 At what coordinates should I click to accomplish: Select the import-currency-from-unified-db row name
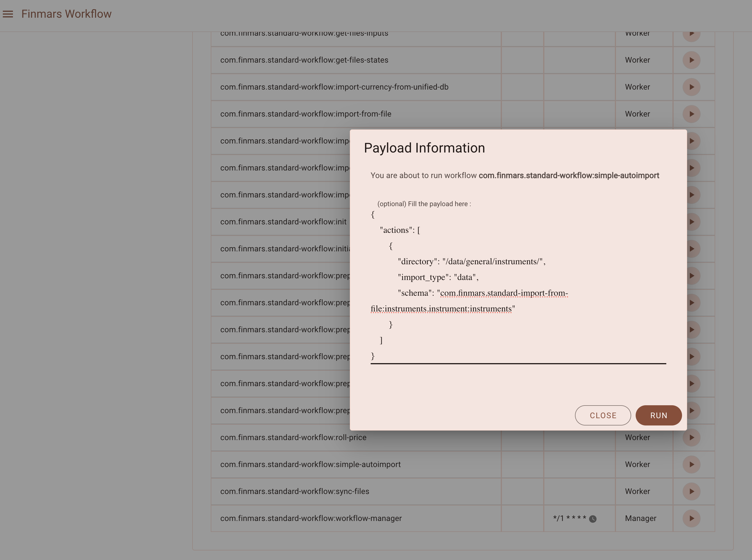334,87
